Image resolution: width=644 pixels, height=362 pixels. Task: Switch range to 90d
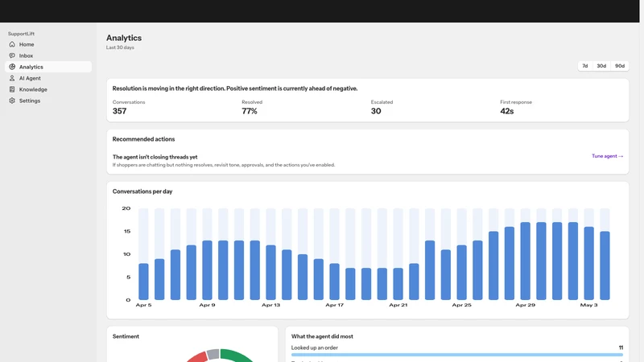[x=619, y=66]
